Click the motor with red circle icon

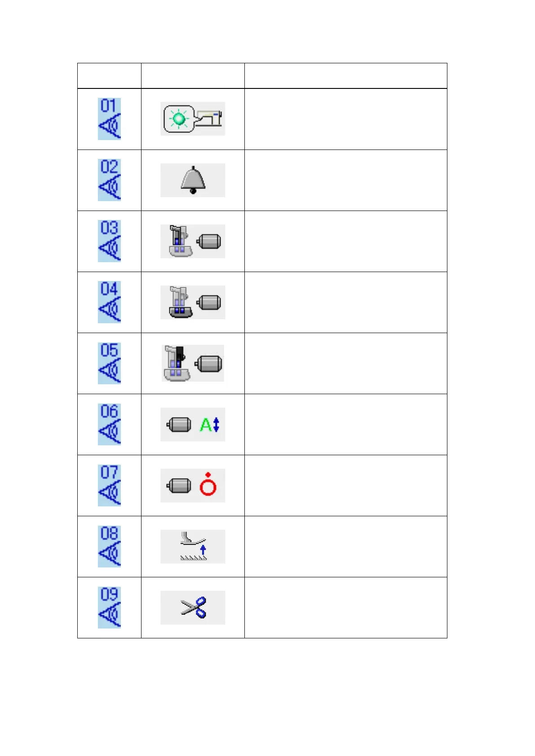(x=193, y=485)
